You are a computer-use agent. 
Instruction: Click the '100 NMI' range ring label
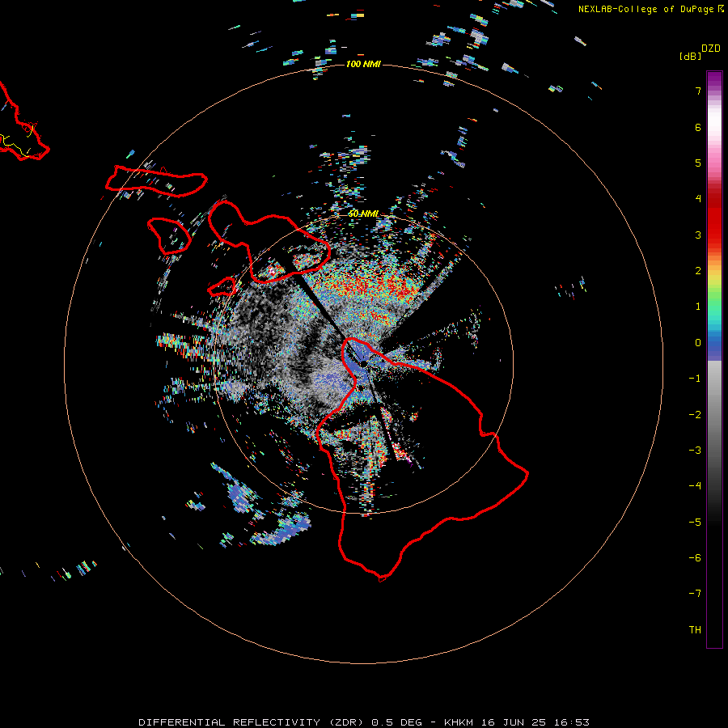click(363, 64)
